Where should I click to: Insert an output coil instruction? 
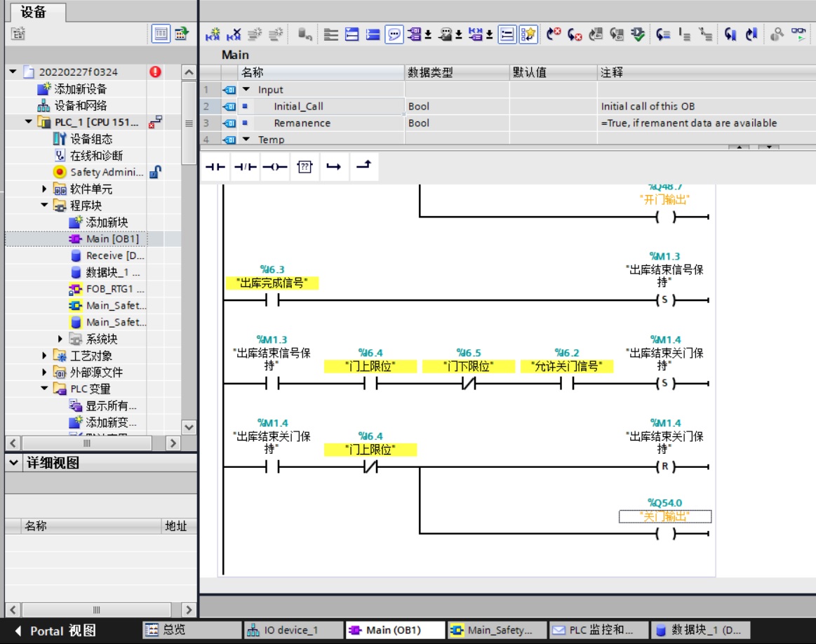click(274, 167)
